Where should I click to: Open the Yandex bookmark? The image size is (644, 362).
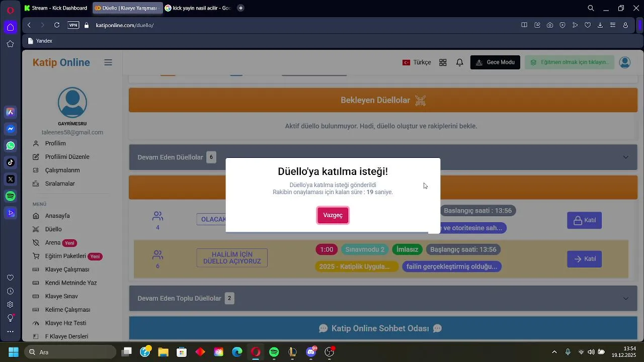pos(40,41)
